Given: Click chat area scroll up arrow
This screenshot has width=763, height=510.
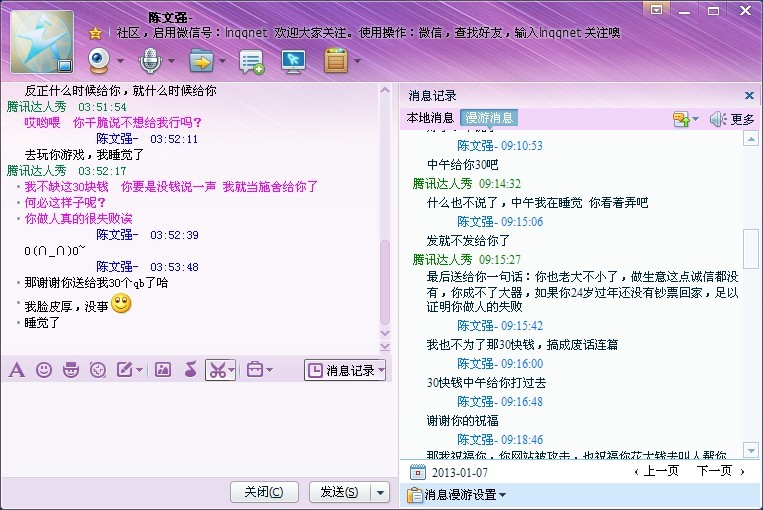Looking at the screenshot, I should (385, 90).
